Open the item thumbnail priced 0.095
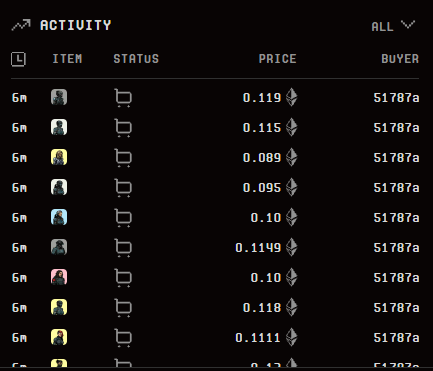 [59, 187]
